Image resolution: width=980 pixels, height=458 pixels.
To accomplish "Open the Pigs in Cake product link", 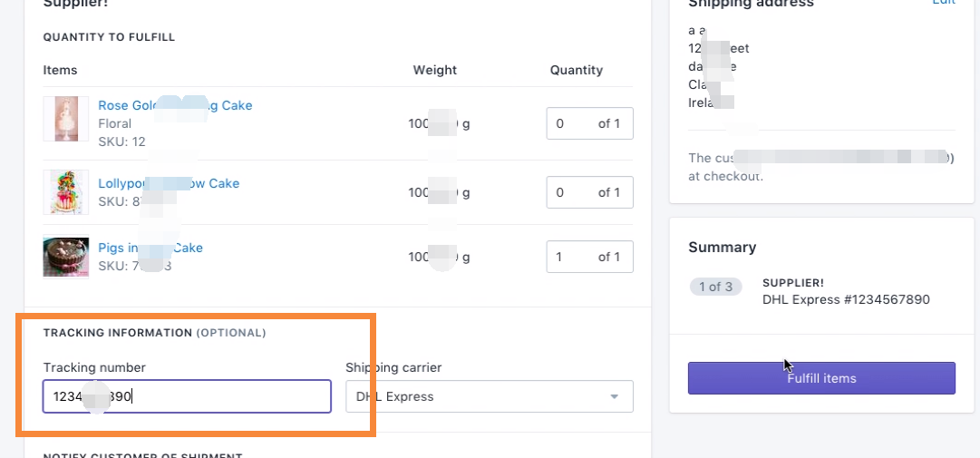I will [x=150, y=248].
